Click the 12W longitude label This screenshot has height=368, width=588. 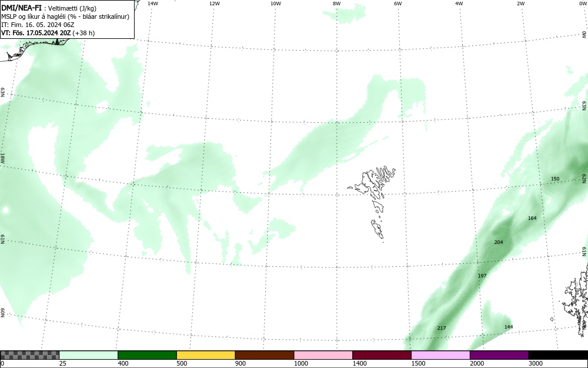coord(214,4)
